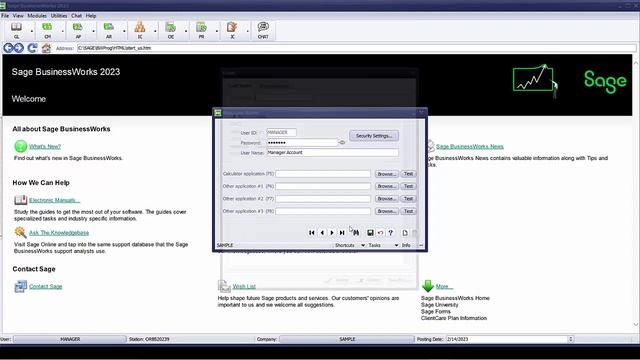
Task: Open Ask The Knowledgebase link
Action: [59, 233]
